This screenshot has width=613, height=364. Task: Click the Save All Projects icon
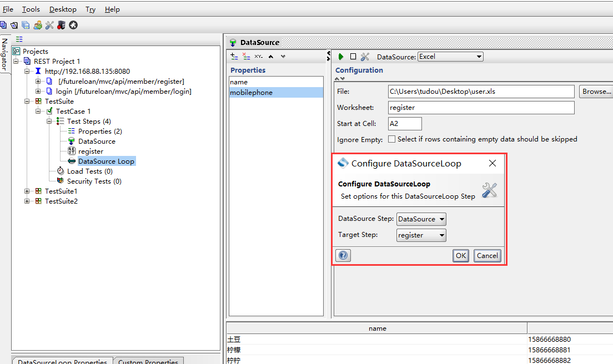tap(26, 25)
